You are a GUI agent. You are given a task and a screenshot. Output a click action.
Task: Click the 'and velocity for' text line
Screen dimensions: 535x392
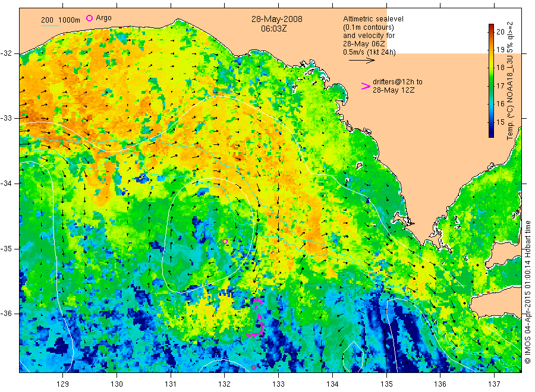(369, 36)
